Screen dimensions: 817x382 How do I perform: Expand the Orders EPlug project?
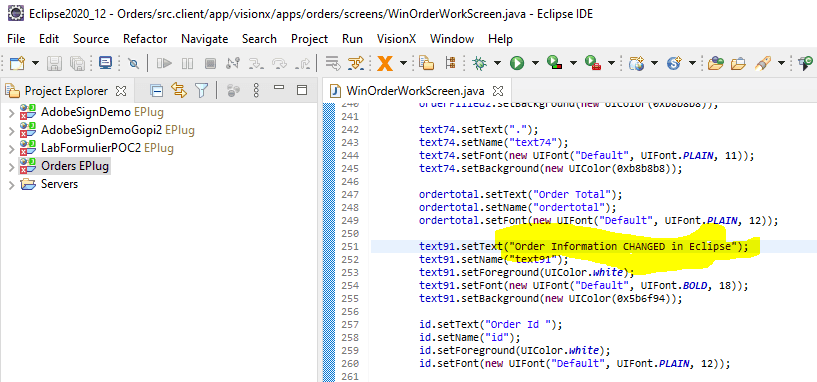[x=11, y=166]
